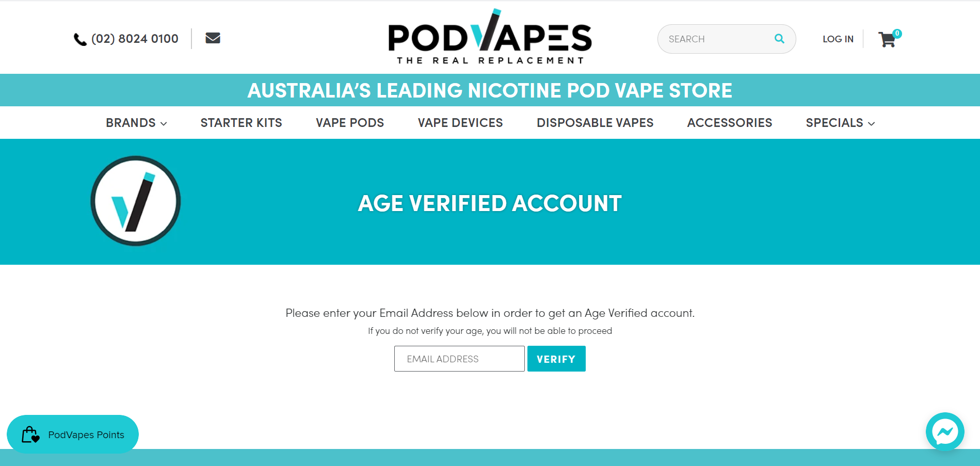Open the email envelope icon

coord(213,38)
